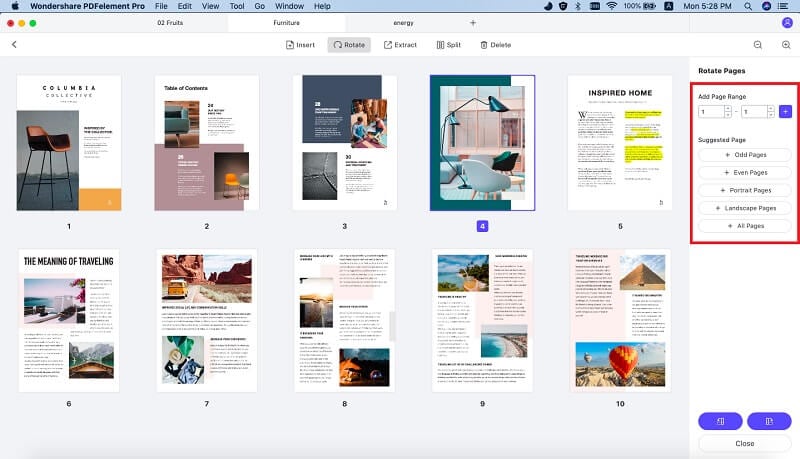Open the Apple menu
The width and height of the screenshot is (800, 459).
pos(15,6)
